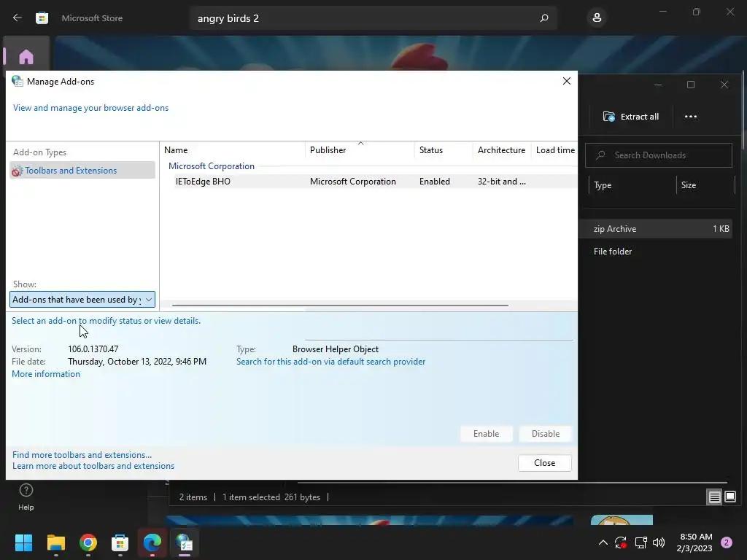Switch File Explorer to large icons view
Viewport: 747px width, 560px height.
[x=729, y=497]
